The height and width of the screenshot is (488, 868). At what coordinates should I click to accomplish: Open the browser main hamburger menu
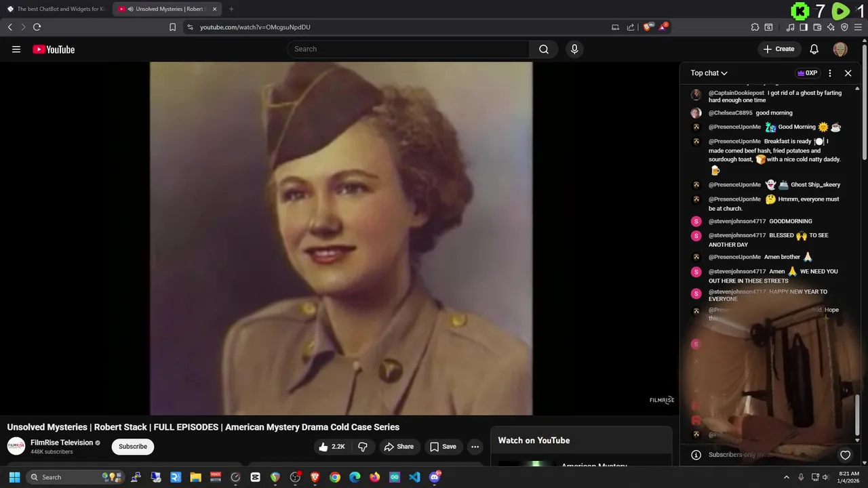click(x=858, y=27)
